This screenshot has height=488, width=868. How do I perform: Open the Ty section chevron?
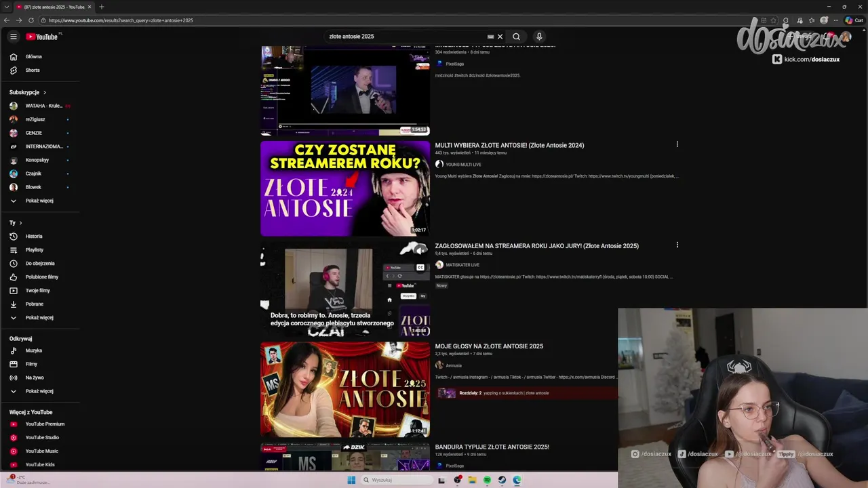20,223
